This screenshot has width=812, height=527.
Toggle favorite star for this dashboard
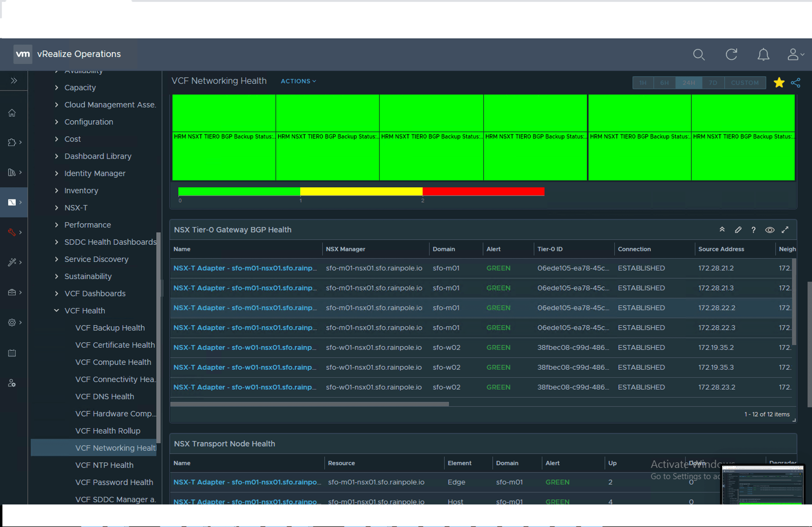[779, 83]
